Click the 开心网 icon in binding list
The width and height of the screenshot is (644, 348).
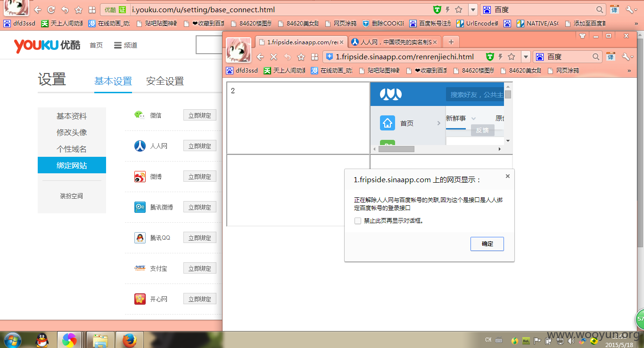tap(140, 299)
